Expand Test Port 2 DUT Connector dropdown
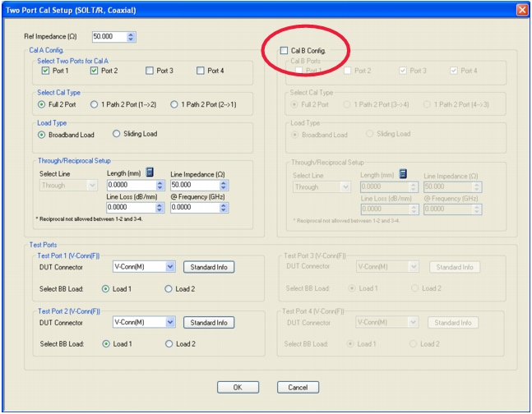The height and width of the screenshot is (414, 532). (x=170, y=322)
